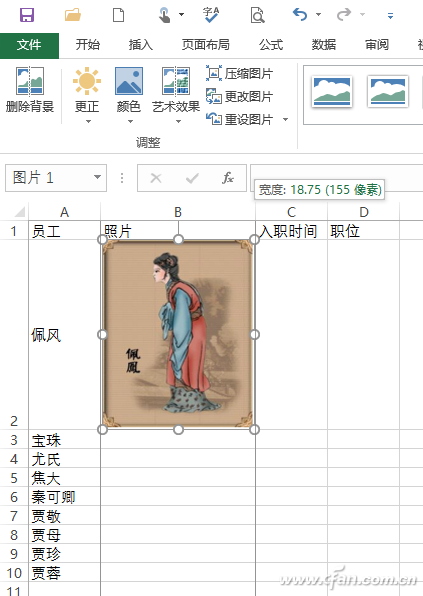Click cell containing 职位
Screen dimensions: 423x596
(364, 231)
